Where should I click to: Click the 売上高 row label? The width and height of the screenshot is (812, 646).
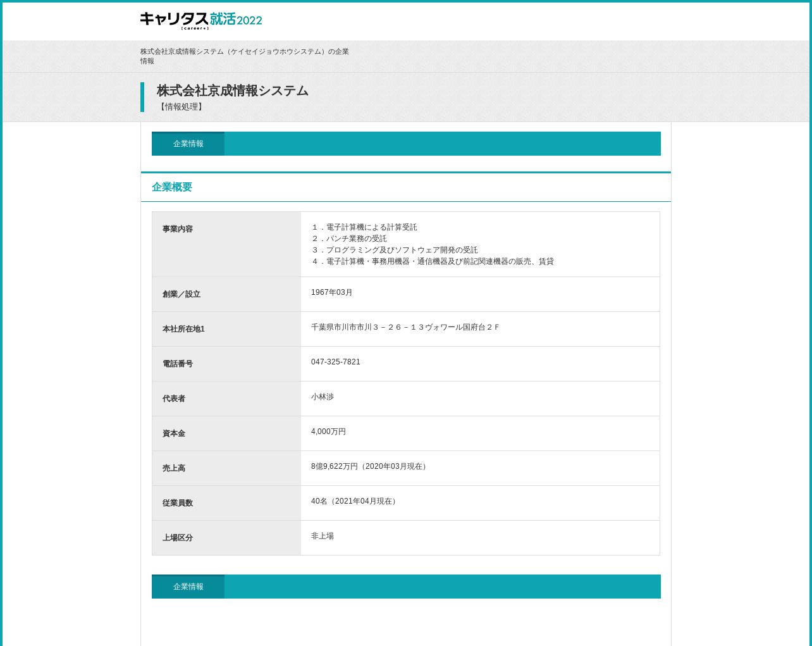pos(174,468)
